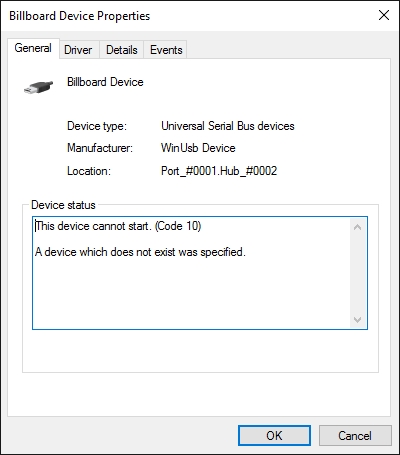
Task: Click the device status scroll down arrow
Action: pyautogui.click(x=358, y=320)
